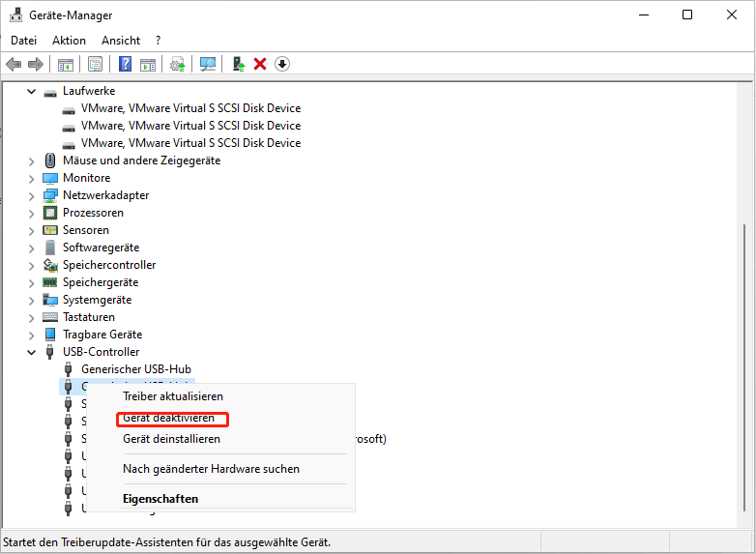756x554 pixels.
Task: Click the down-arrow disable device icon
Action: point(282,64)
